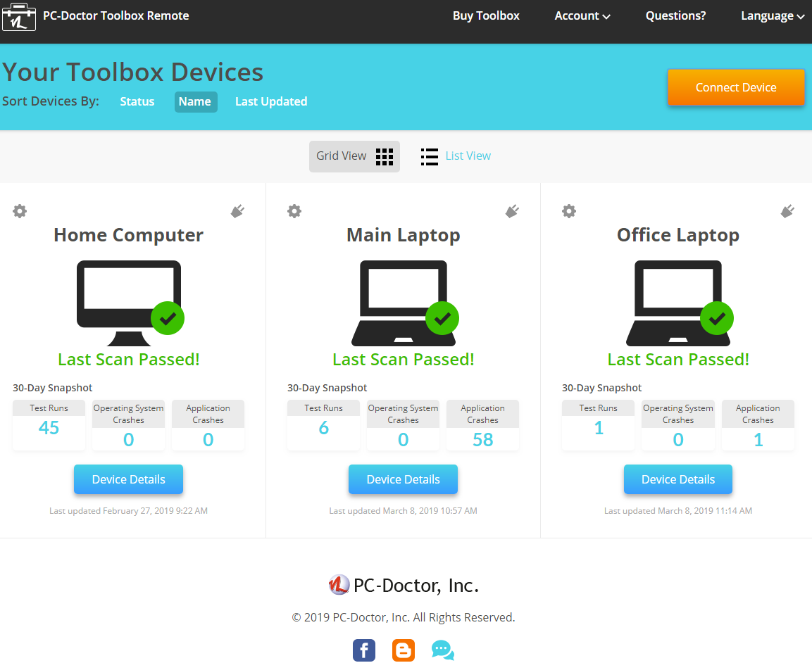
Task: Open settings gear for Office Laptop
Action: [x=569, y=211]
